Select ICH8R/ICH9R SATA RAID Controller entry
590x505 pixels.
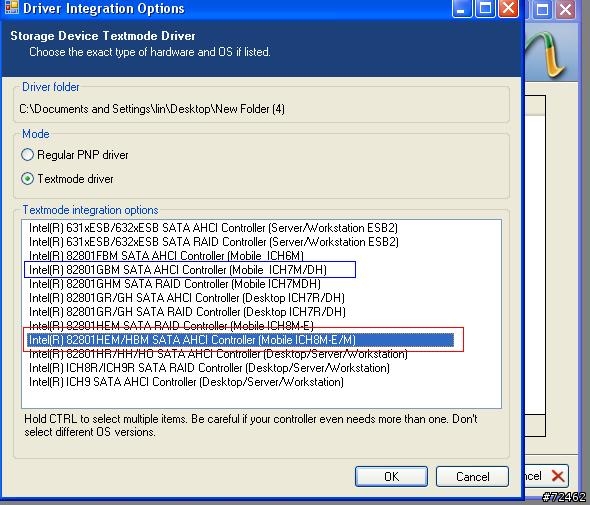pos(209,368)
